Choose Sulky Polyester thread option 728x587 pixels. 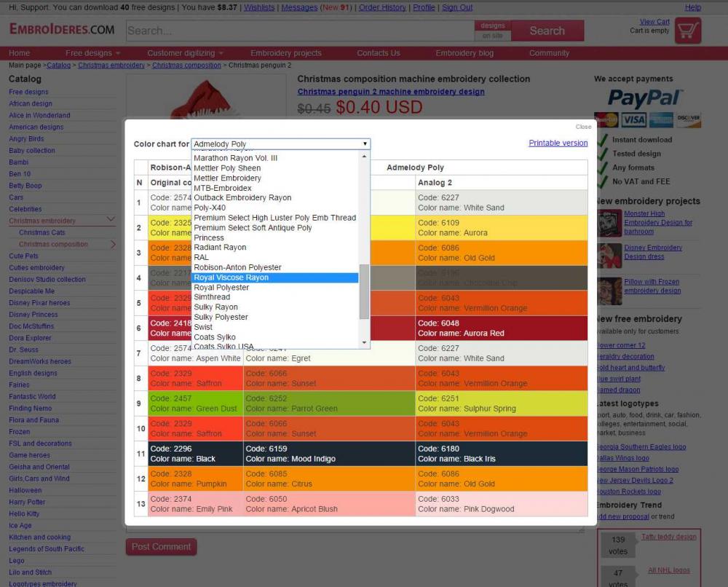coord(221,317)
